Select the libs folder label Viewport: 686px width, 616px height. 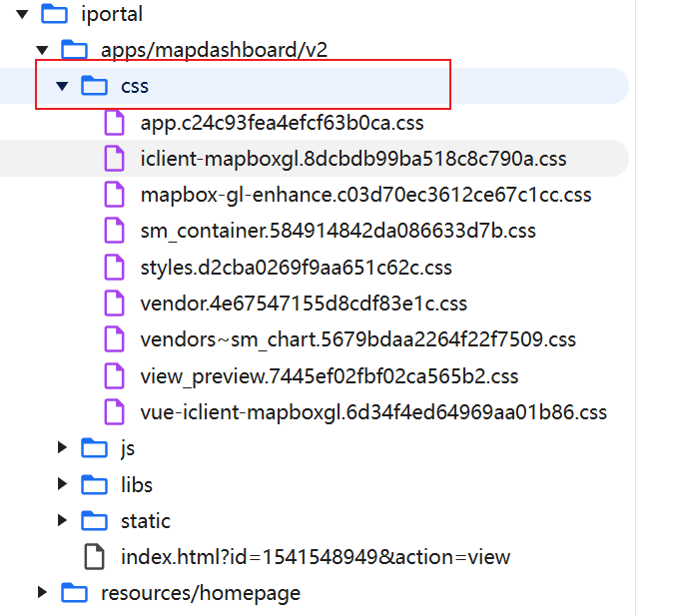[137, 485]
